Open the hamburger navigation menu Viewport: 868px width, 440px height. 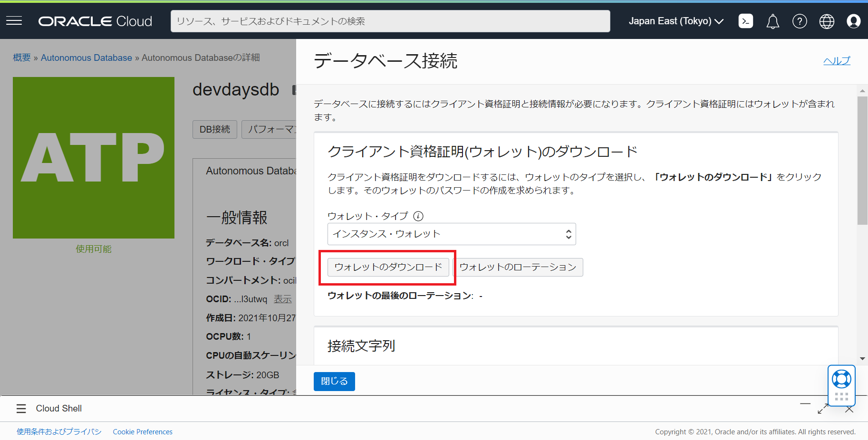[14, 21]
